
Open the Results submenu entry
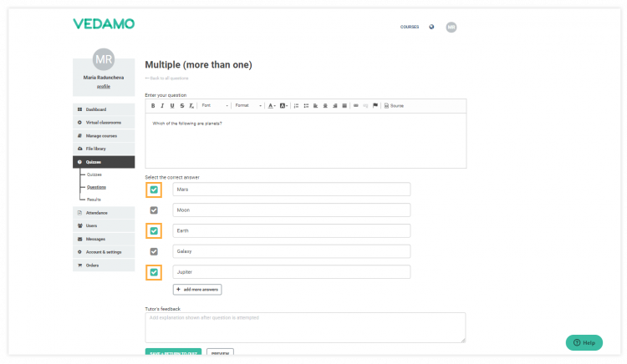(x=94, y=200)
